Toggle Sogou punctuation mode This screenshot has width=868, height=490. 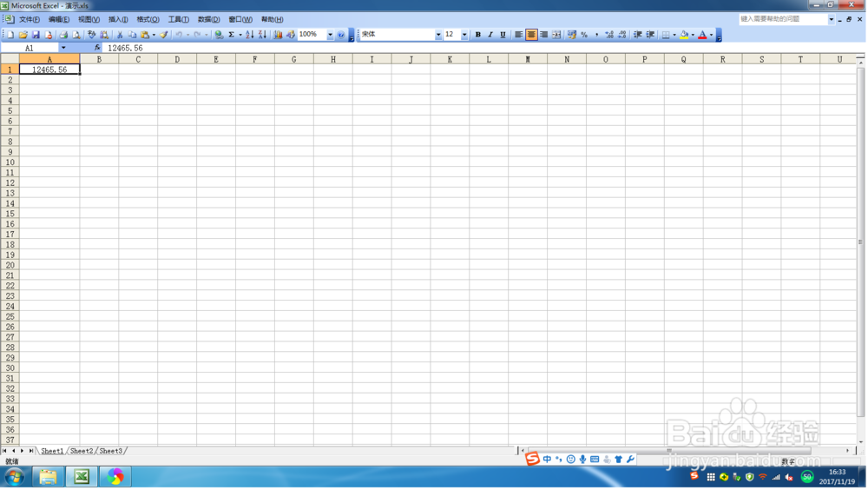coord(559,460)
